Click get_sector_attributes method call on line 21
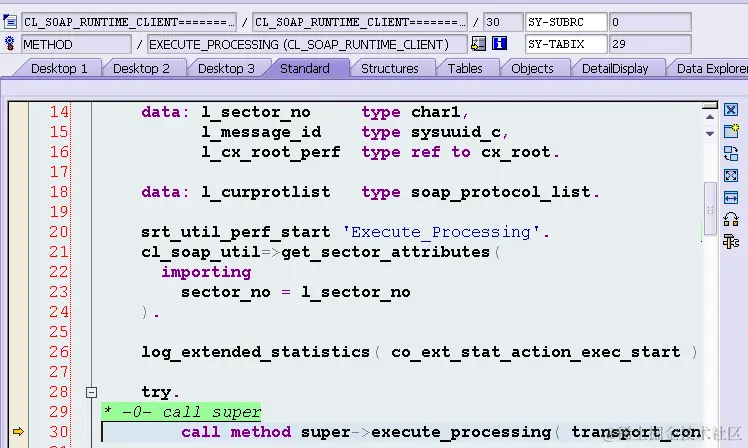 tap(385, 252)
